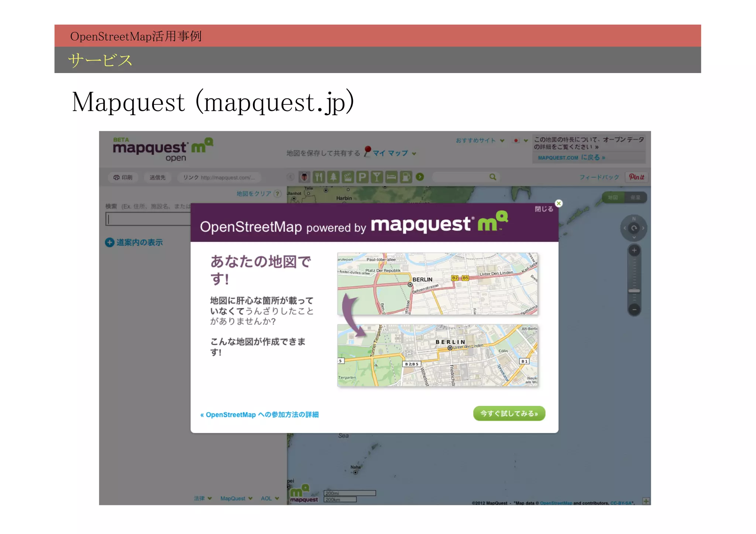Click the mapquest logo in popup header
This screenshot has width=756, height=534.
pyautogui.click(x=439, y=222)
